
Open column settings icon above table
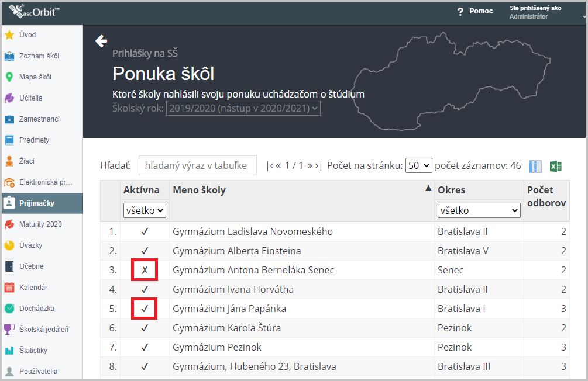coord(535,167)
